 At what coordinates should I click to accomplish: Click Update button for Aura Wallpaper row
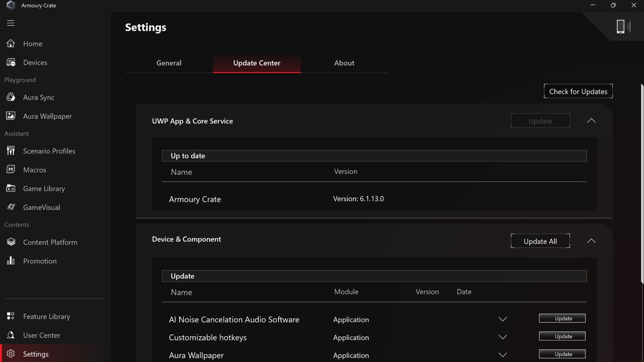click(x=562, y=354)
